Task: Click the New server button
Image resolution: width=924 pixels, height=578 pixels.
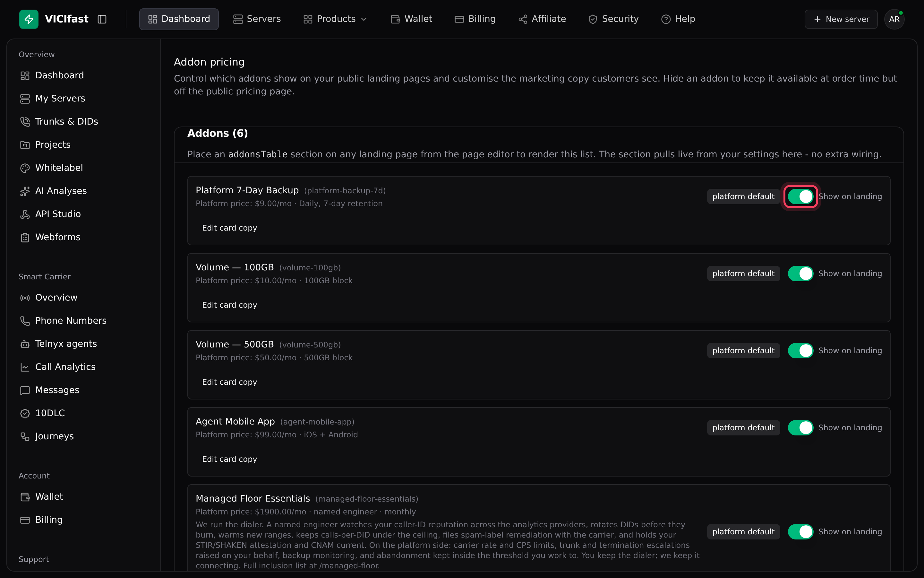Action: pos(841,19)
